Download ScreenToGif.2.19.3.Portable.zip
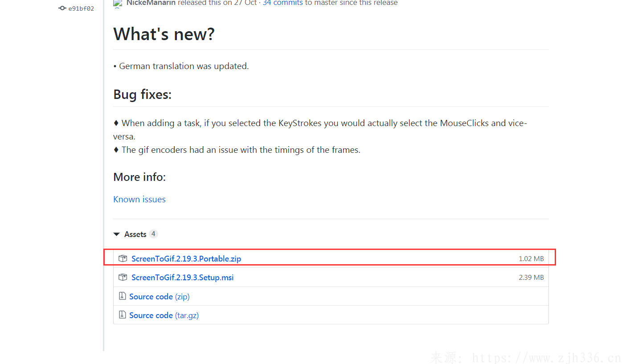Image resolution: width=622 pixels, height=364 pixels. point(186,259)
